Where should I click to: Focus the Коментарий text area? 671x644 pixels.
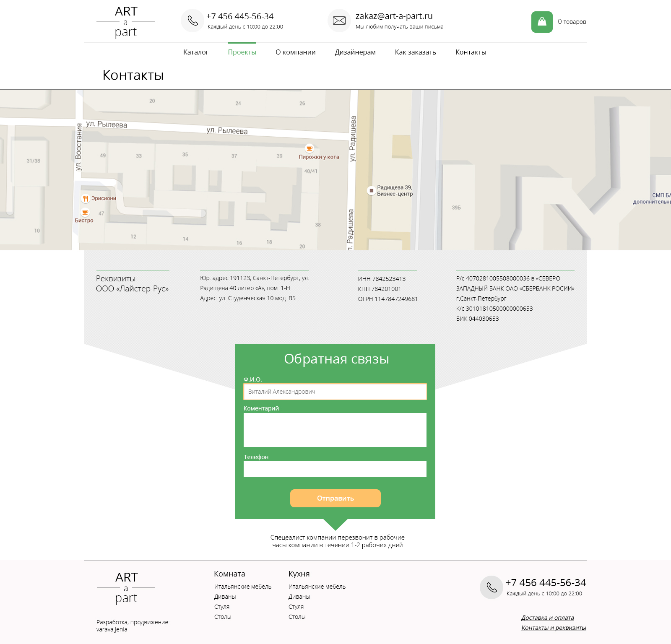(335, 430)
